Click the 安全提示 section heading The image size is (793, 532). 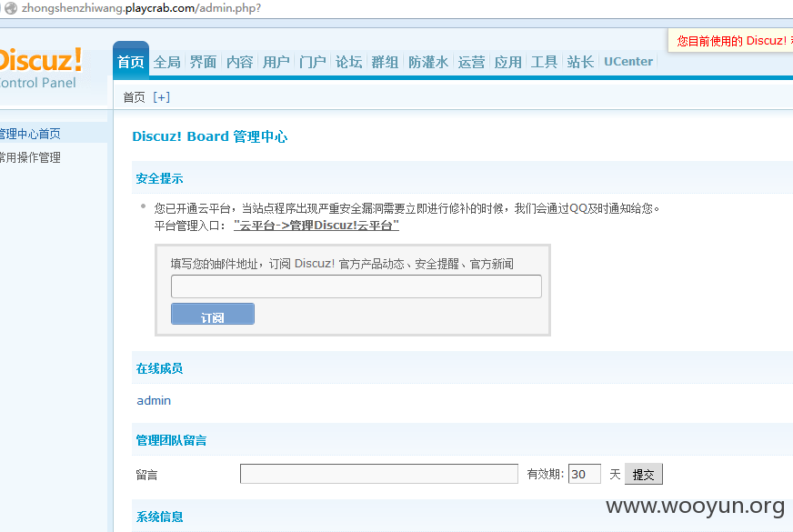coord(159,178)
